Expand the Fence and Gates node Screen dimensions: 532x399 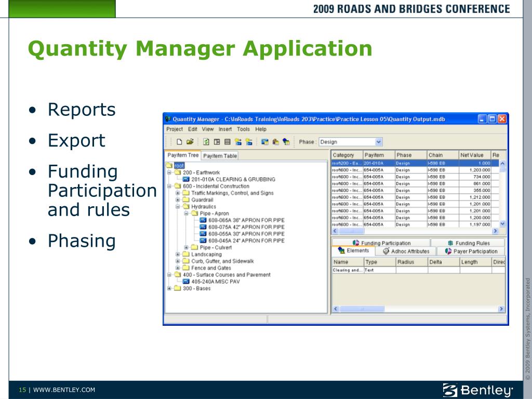coord(178,268)
